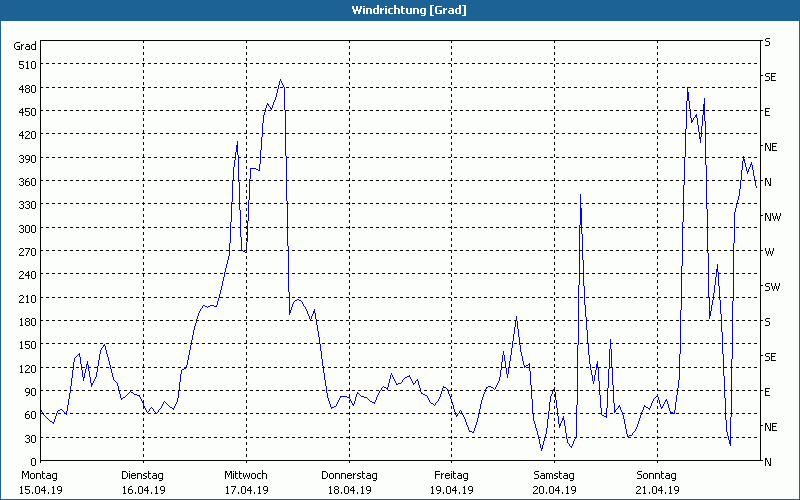The height and width of the screenshot is (500, 800).
Task: Click the NW compass label
Action: (772, 217)
